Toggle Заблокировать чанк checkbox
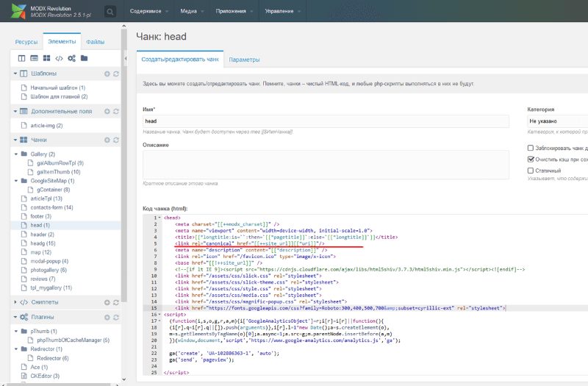This screenshot has width=588, height=386. tap(530, 148)
